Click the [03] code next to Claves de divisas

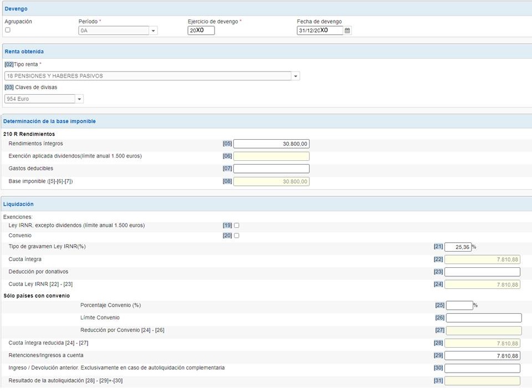point(9,88)
